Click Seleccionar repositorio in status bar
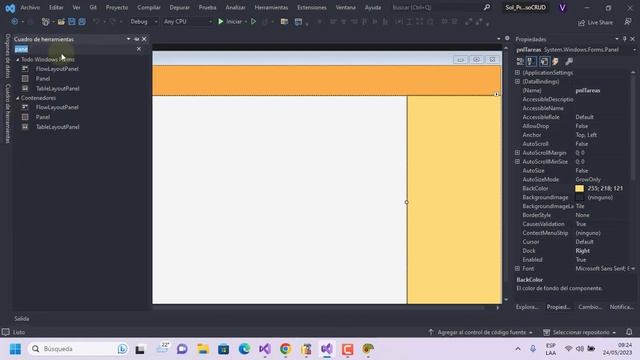 (579, 332)
